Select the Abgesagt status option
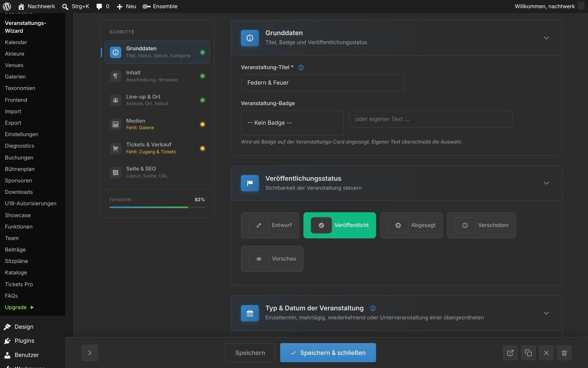Screen dimensions: 588x368 411,225
